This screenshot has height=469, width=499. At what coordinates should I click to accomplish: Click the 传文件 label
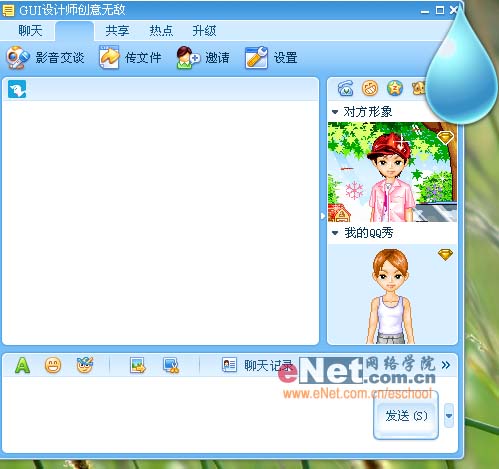(x=143, y=58)
